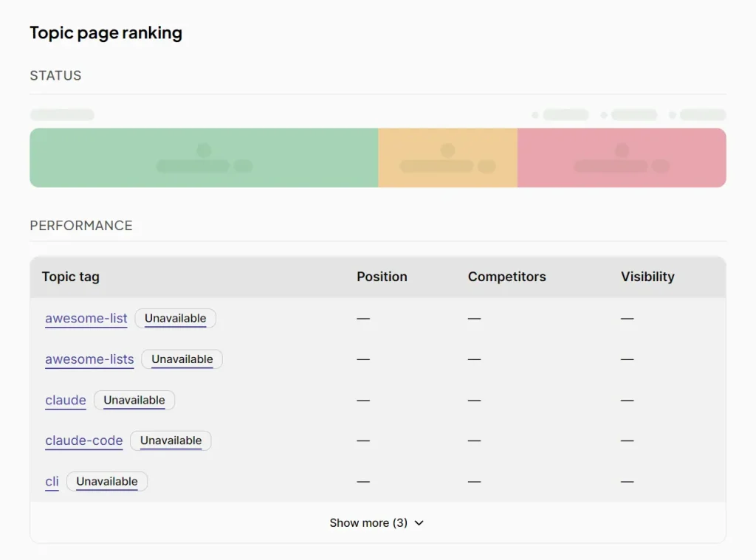756x560 pixels.
Task: Sort by the Visibility column header
Action: coord(647,277)
